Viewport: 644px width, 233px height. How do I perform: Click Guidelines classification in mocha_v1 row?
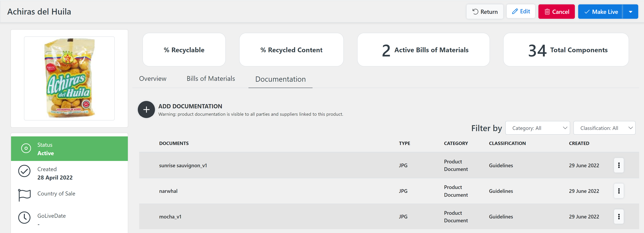[501, 217]
